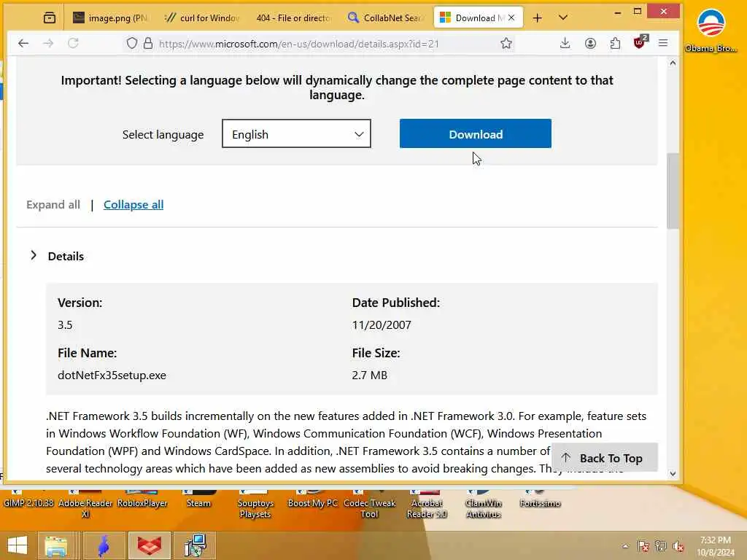Click the page scrollbar up arrow
This screenshot has width=747, height=560.
pos(673,63)
